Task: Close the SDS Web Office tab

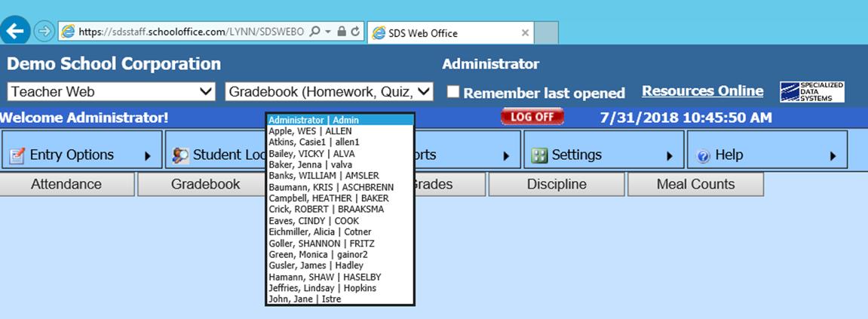Action: (526, 33)
